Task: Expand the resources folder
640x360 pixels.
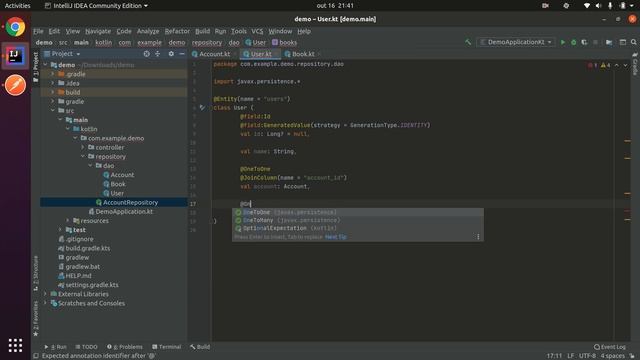Action: click(68, 221)
